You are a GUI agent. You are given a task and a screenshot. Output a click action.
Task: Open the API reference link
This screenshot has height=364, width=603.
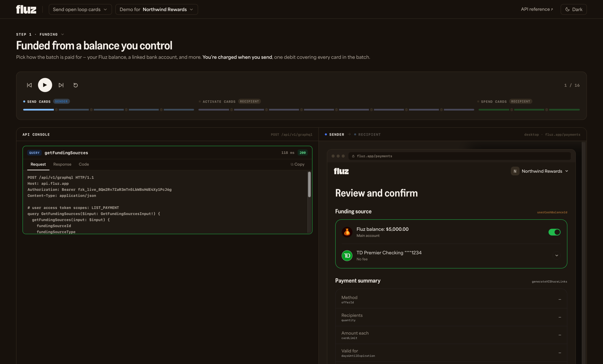(537, 9)
